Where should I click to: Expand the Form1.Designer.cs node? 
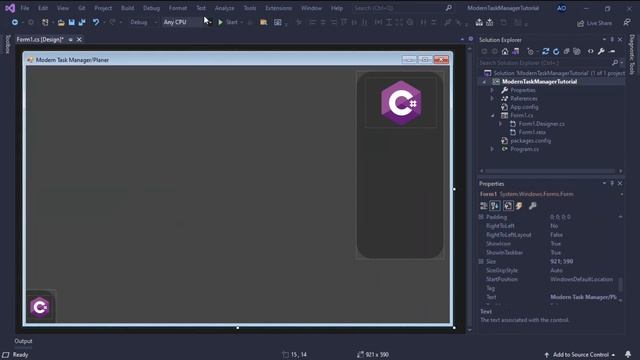tap(501, 124)
